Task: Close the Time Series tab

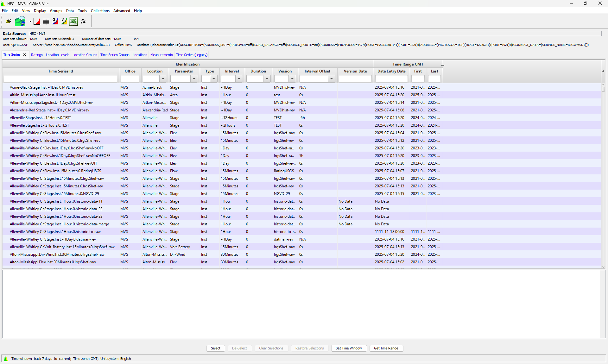Action: pyautogui.click(x=25, y=54)
